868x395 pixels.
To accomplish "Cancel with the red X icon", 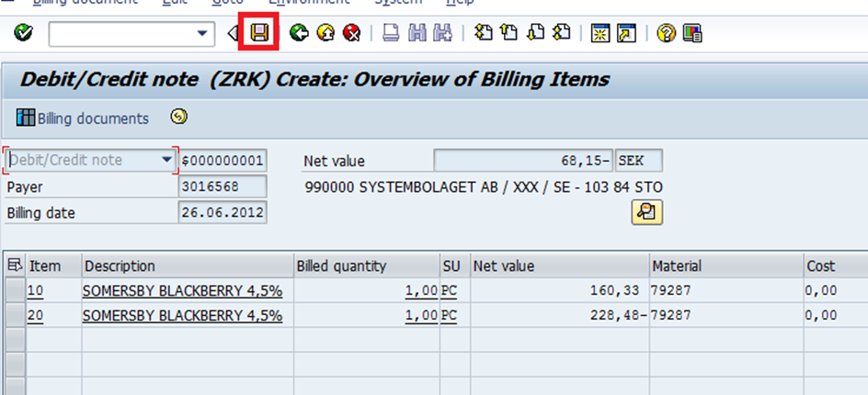I will tap(350, 34).
